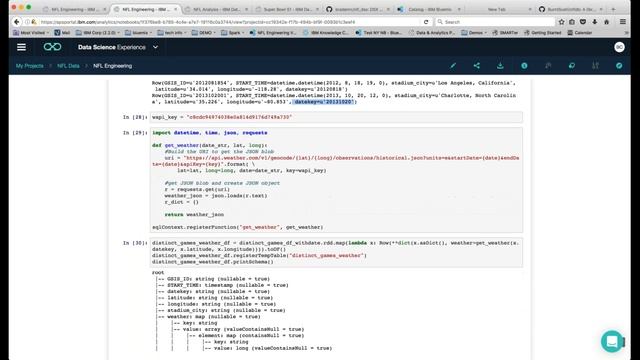The width and height of the screenshot is (640, 360).
Task: Click the Data Science Experience infinity logo
Action: [x=53, y=47]
